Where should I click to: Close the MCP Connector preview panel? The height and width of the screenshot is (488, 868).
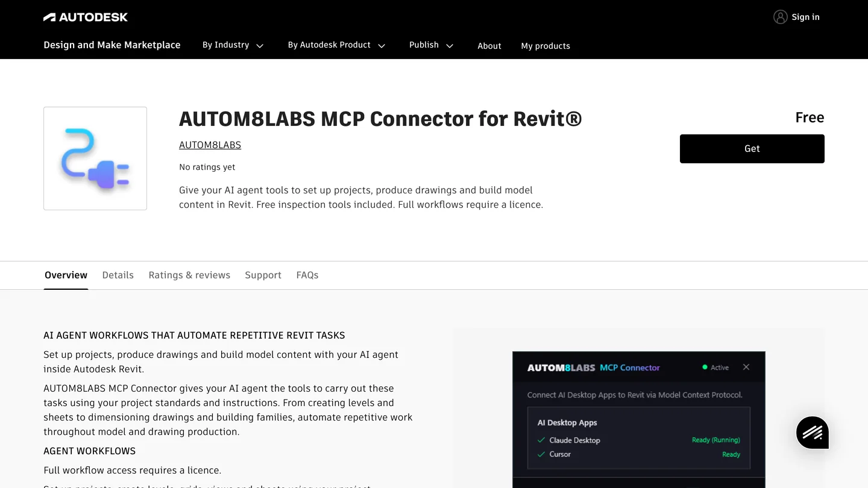pyautogui.click(x=746, y=367)
